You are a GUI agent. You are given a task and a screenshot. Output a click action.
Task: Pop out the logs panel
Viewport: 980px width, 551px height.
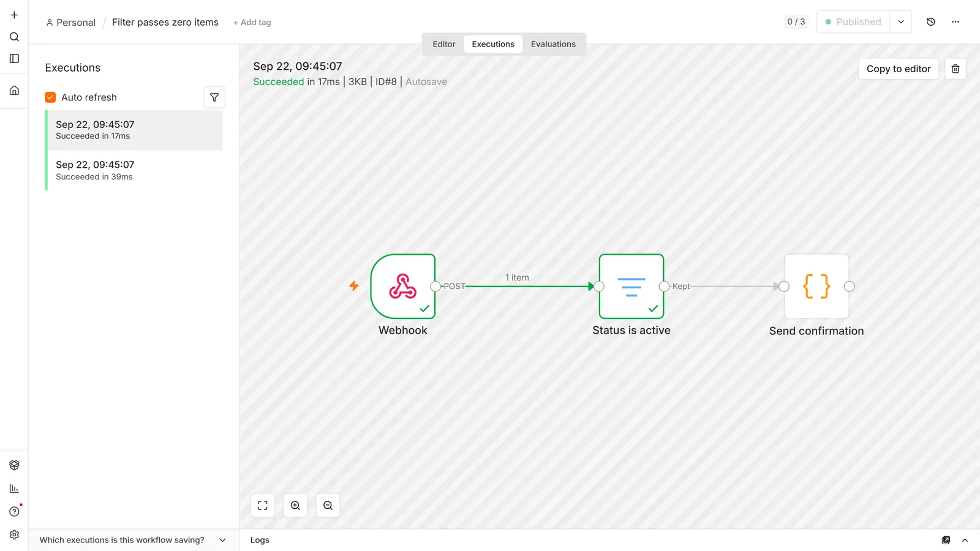[x=946, y=540]
